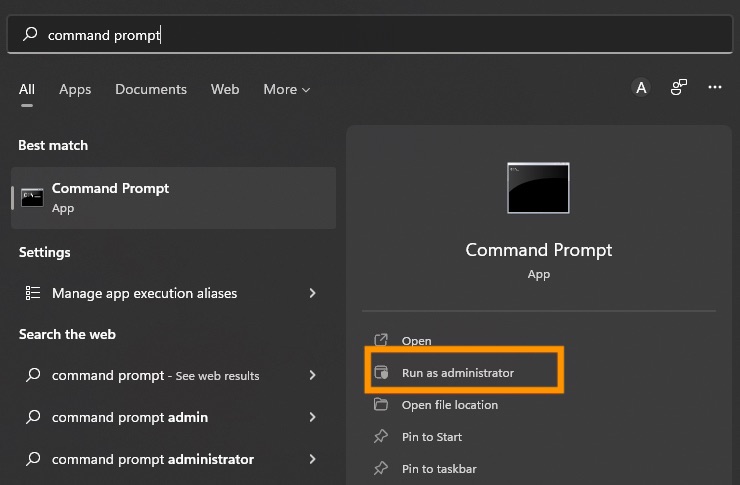Click the Run as administrator shield icon
Screen dimensions: 740x485
coord(380,373)
